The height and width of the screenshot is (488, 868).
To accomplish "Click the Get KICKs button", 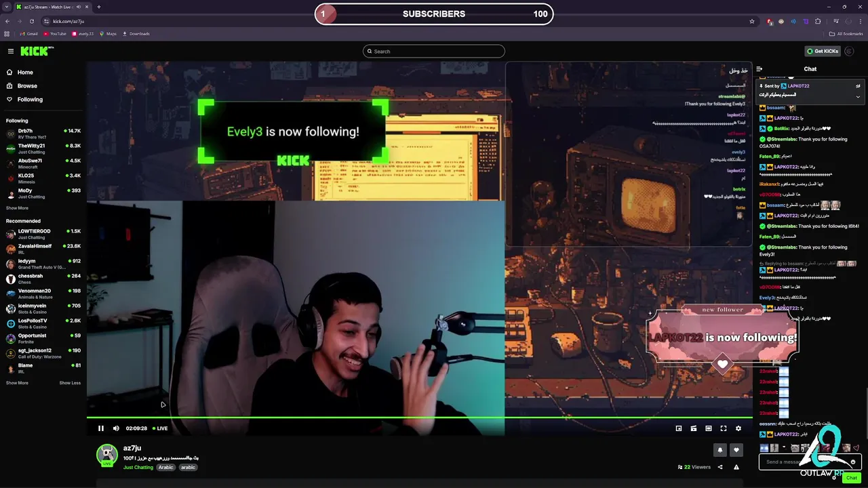I will [x=822, y=52].
